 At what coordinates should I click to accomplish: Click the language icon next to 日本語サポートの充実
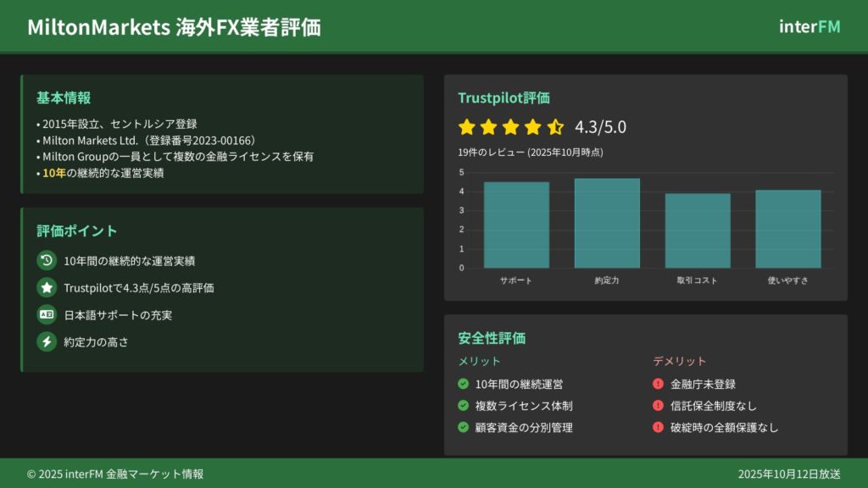pyautogui.click(x=47, y=315)
